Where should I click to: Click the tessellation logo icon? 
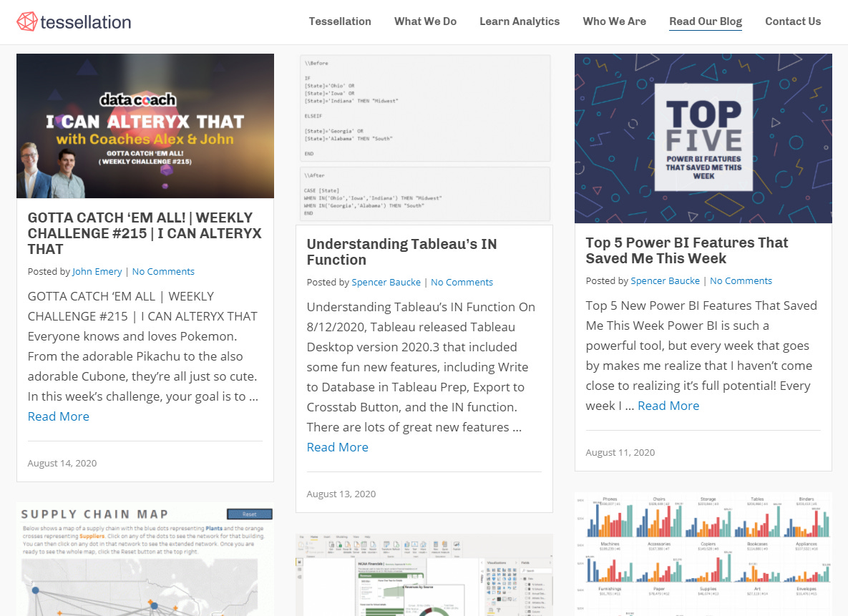pyautogui.click(x=27, y=21)
